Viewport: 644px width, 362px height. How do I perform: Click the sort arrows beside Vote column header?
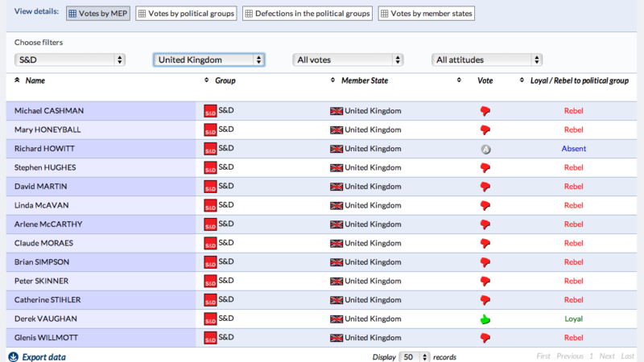coord(459,80)
